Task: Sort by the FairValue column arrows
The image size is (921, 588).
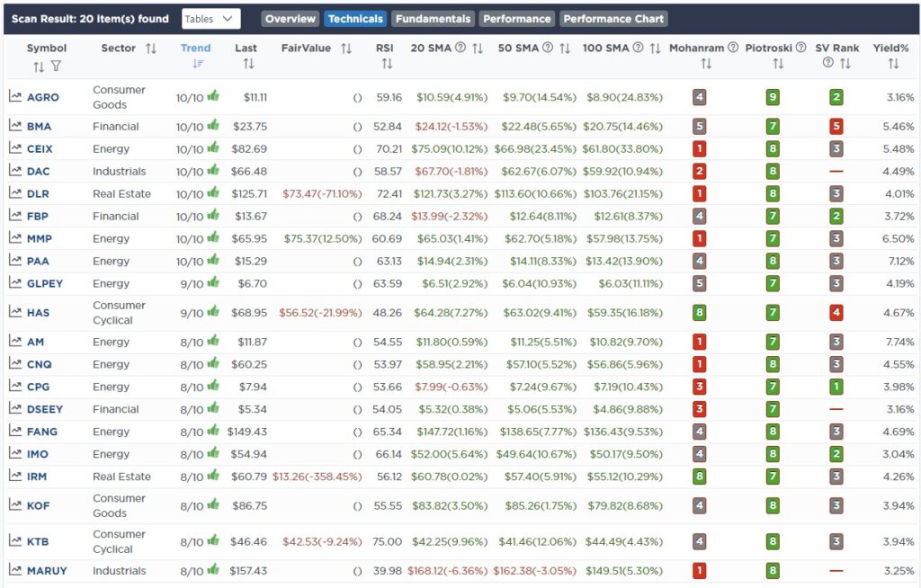Action: pyautogui.click(x=346, y=49)
